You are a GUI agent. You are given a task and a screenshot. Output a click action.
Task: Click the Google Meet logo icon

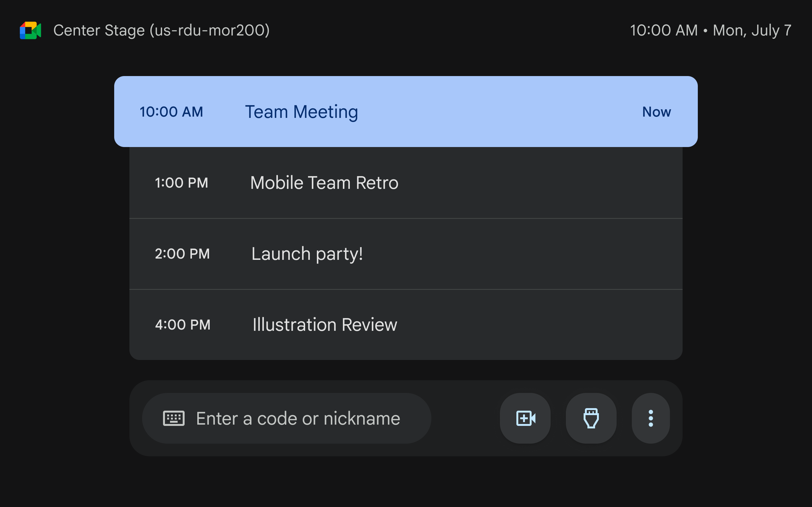[x=30, y=30]
